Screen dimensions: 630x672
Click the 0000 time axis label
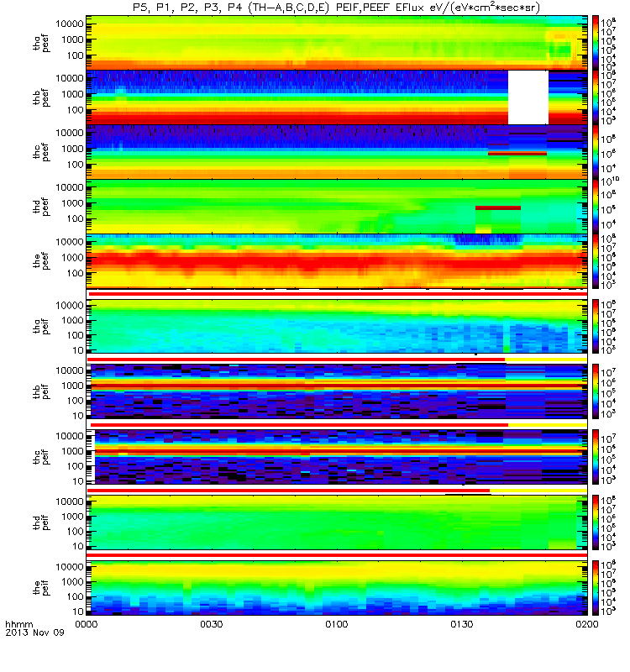coord(87,624)
